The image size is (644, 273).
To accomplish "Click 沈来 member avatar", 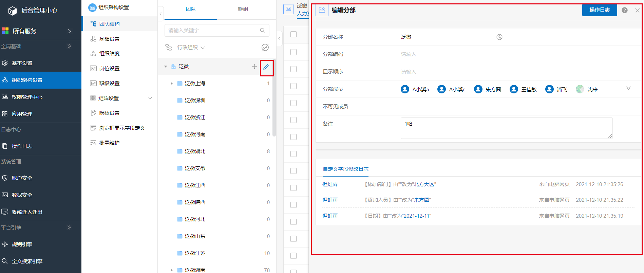I will [x=580, y=89].
